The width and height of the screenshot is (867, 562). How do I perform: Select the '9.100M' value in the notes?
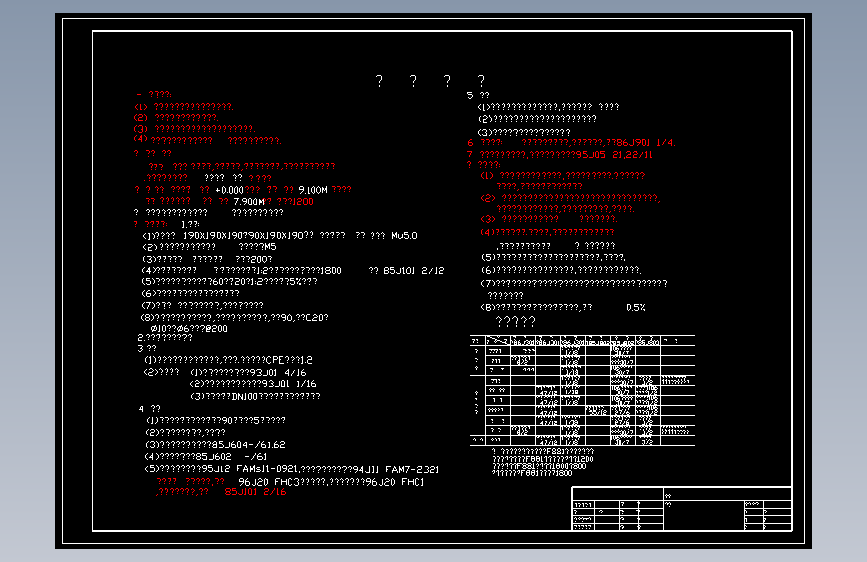pos(313,190)
